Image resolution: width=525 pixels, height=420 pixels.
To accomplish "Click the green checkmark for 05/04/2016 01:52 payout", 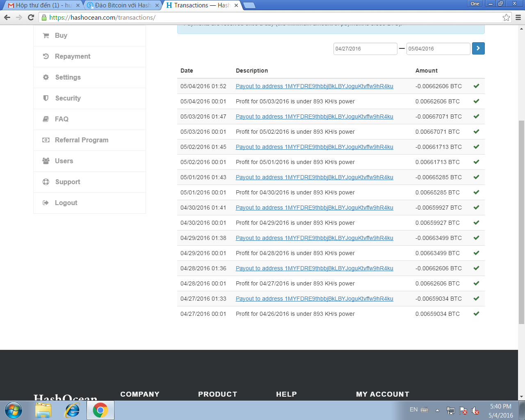I will 476,86.
